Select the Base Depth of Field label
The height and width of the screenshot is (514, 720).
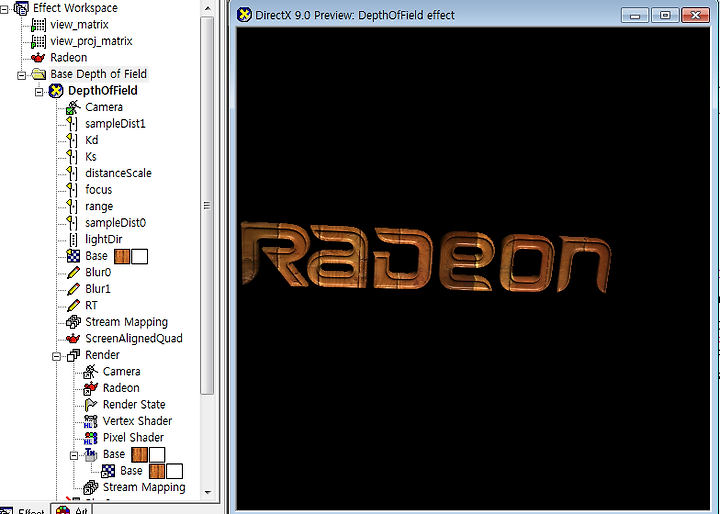[98, 74]
